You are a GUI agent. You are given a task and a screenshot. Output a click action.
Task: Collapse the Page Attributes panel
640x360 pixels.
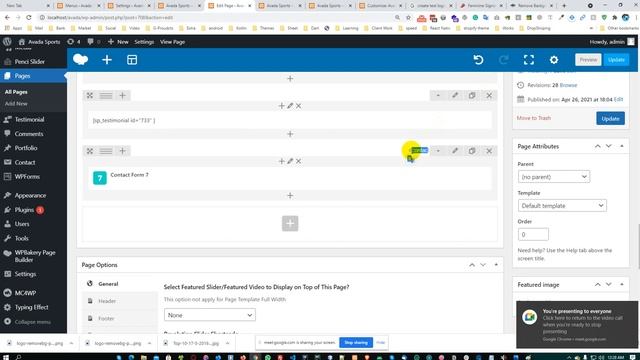coord(622,146)
